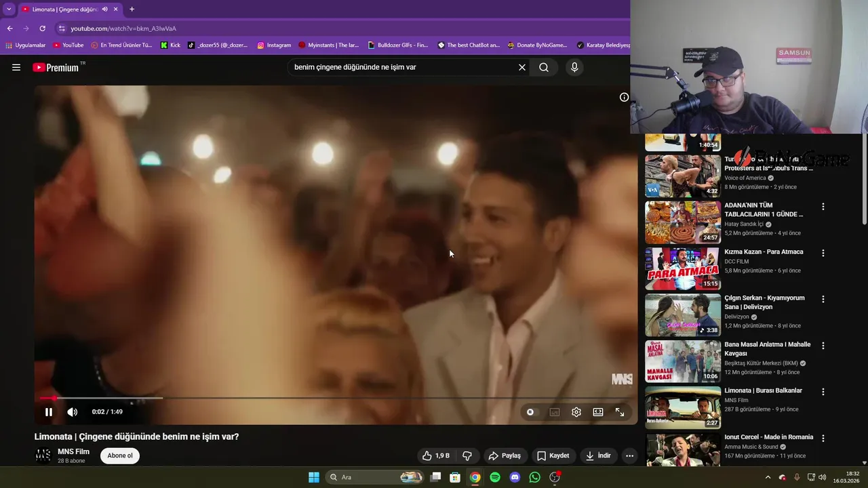Show hidden system tray icons chevron
Viewport: 868px width, 488px height.
pyautogui.click(x=768, y=477)
